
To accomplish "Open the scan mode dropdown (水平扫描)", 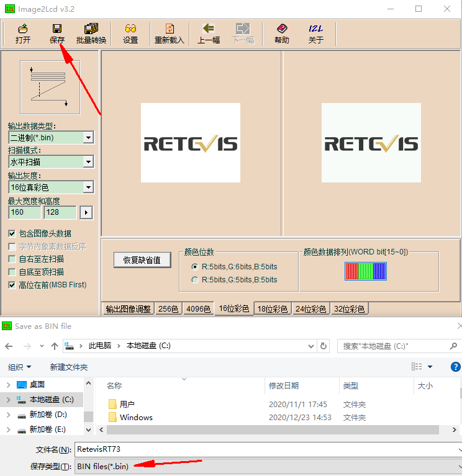I will pos(88,162).
